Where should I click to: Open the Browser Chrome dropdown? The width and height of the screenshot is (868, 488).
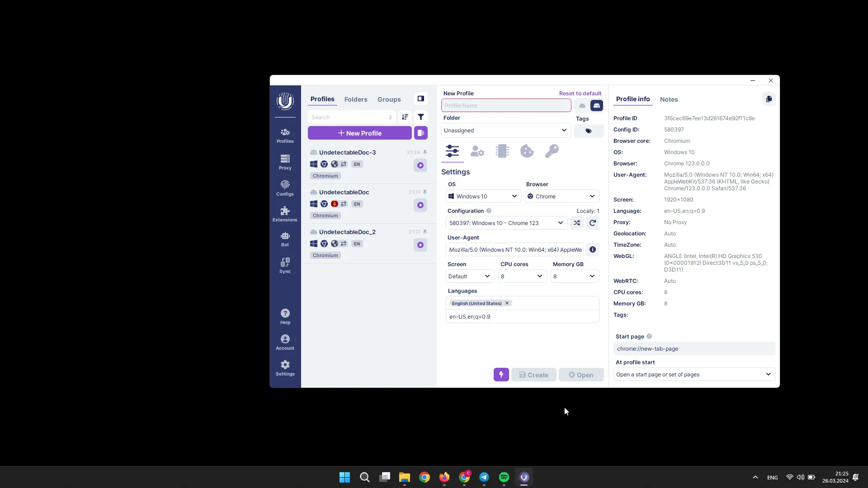pos(562,196)
